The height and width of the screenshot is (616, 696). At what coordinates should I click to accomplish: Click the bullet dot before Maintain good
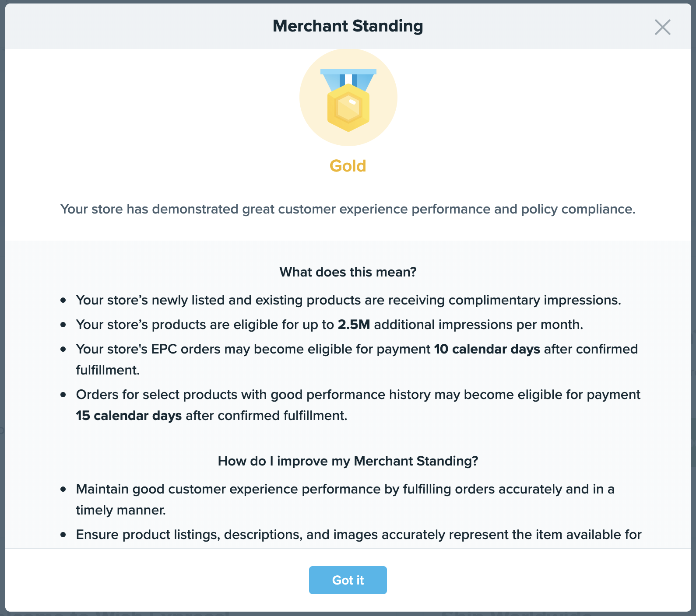pyautogui.click(x=63, y=489)
